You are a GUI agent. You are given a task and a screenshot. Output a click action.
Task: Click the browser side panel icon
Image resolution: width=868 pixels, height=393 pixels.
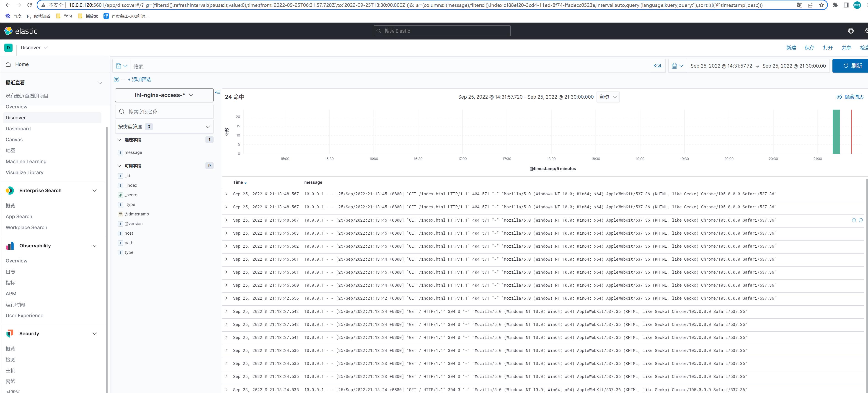click(x=846, y=5)
